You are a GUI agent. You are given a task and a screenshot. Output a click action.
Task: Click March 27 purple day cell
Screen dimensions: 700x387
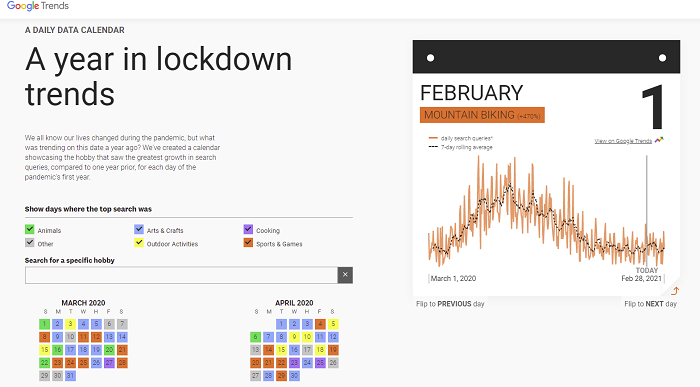click(x=109, y=363)
